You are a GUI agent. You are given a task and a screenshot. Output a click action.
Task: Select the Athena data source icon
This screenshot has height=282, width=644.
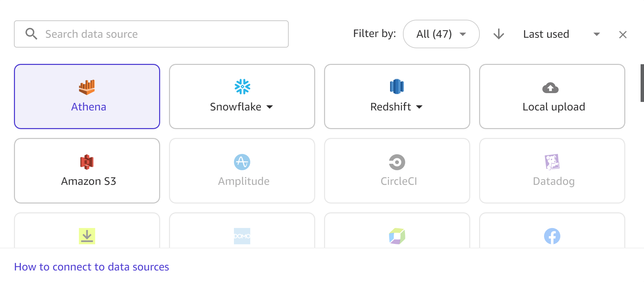tap(88, 87)
